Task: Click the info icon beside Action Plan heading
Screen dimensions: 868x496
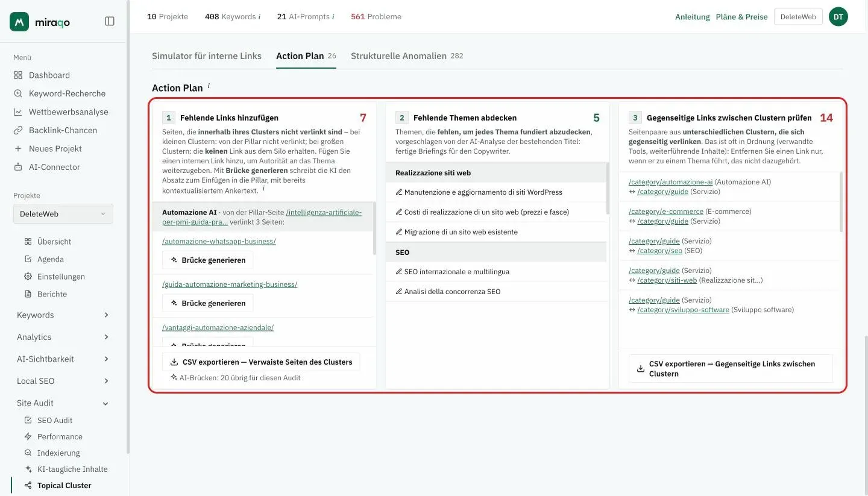Action: coord(209,86)
